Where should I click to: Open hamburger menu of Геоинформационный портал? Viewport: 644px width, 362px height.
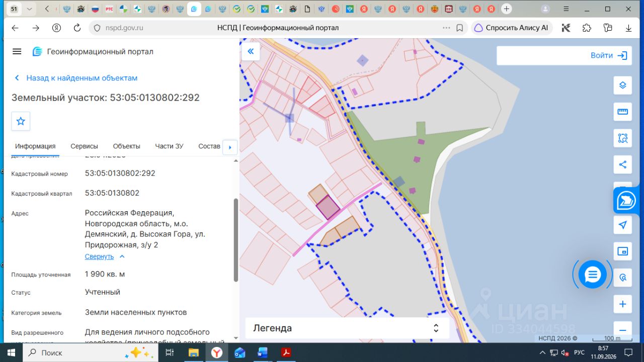tap(17, 51)
